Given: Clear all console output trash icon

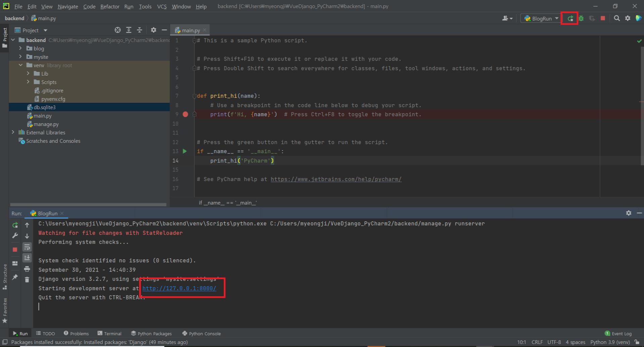Looking at the screenshot, I should (x=27, y=279).
